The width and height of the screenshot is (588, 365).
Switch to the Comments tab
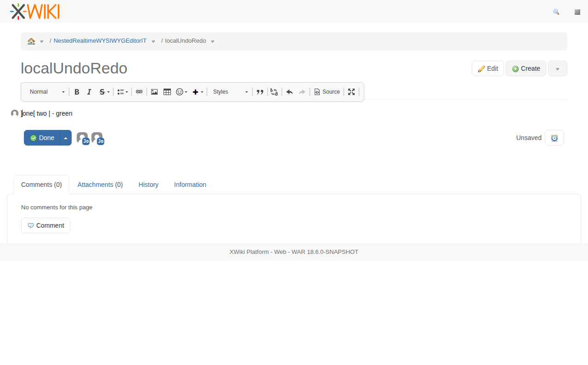click(41, 185)
